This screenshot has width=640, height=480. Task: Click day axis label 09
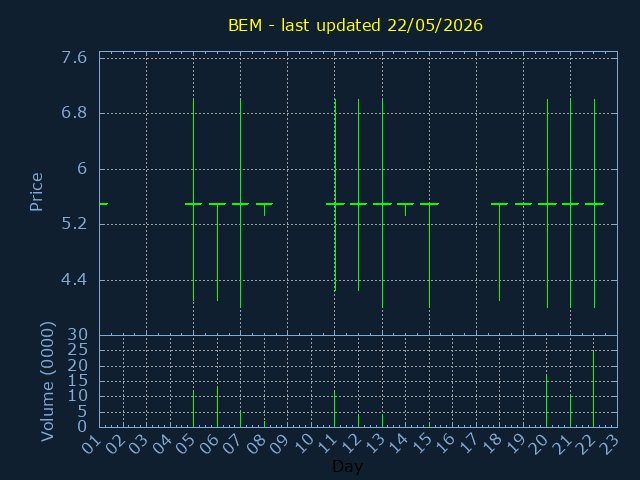coord(280,444)
